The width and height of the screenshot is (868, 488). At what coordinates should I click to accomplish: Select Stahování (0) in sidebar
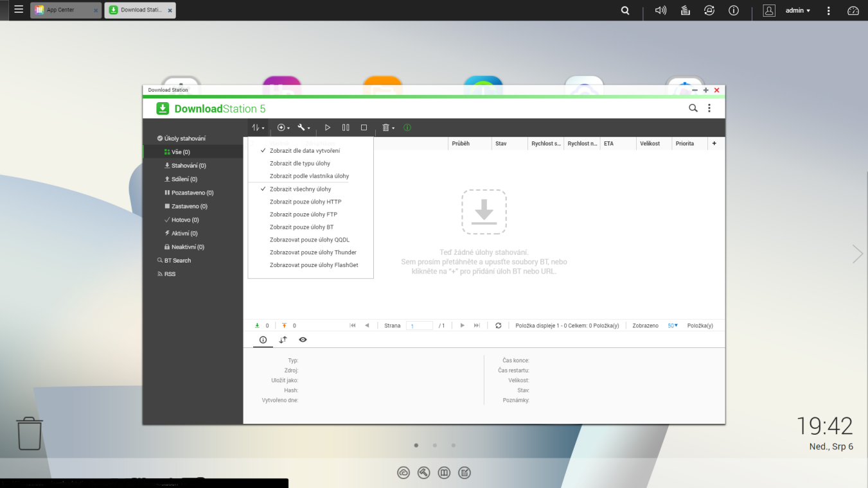coord(193,166)
